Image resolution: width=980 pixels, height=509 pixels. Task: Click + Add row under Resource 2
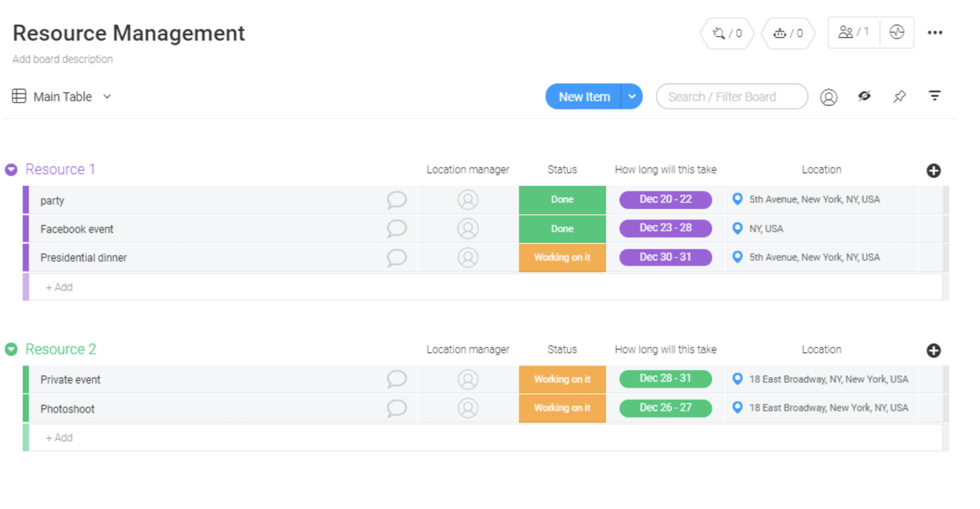pyautogui.click(x=59, y=437)
